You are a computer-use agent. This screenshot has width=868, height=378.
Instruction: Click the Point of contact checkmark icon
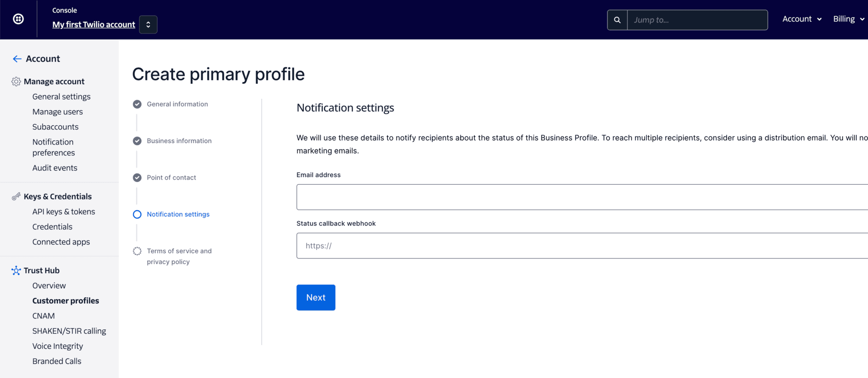point(137,178)
